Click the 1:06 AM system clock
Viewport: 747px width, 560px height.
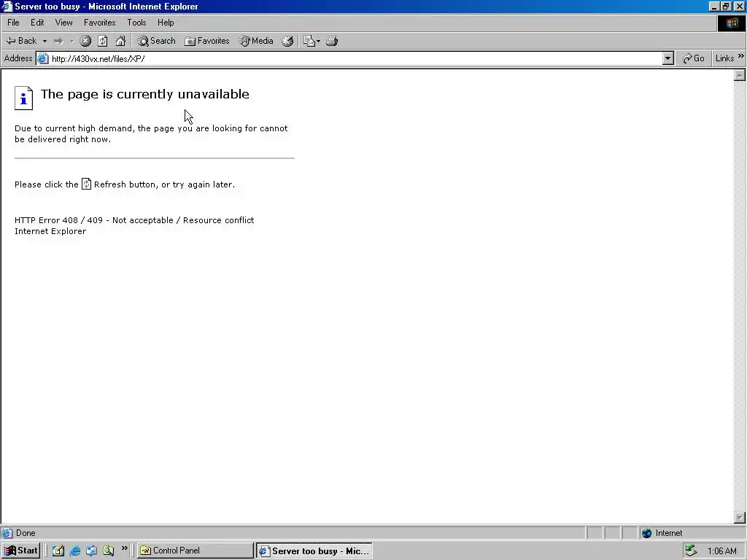[721, 551]
